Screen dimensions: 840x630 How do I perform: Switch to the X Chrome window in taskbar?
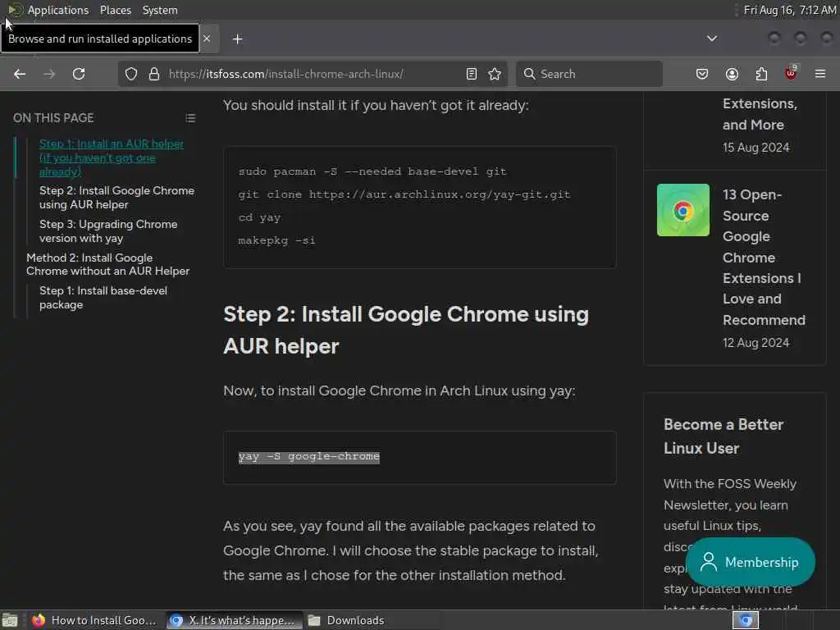(x=235, y=620)
